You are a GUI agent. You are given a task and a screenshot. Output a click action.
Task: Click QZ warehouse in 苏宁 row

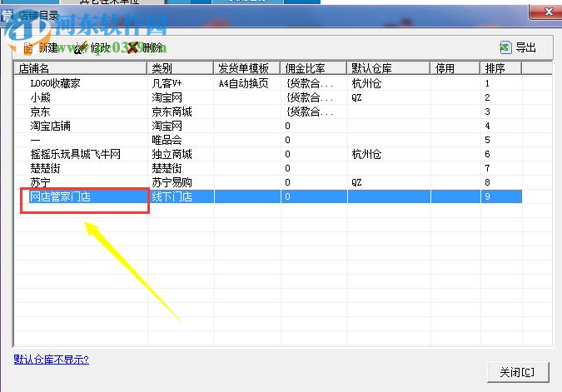click(356, 182)
